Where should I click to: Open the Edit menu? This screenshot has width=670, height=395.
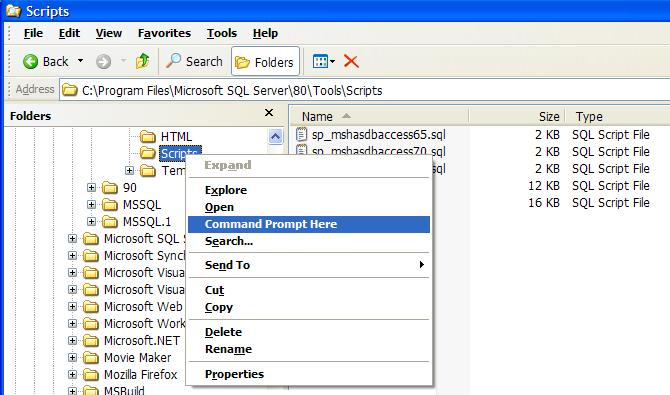tap(69, 33)
